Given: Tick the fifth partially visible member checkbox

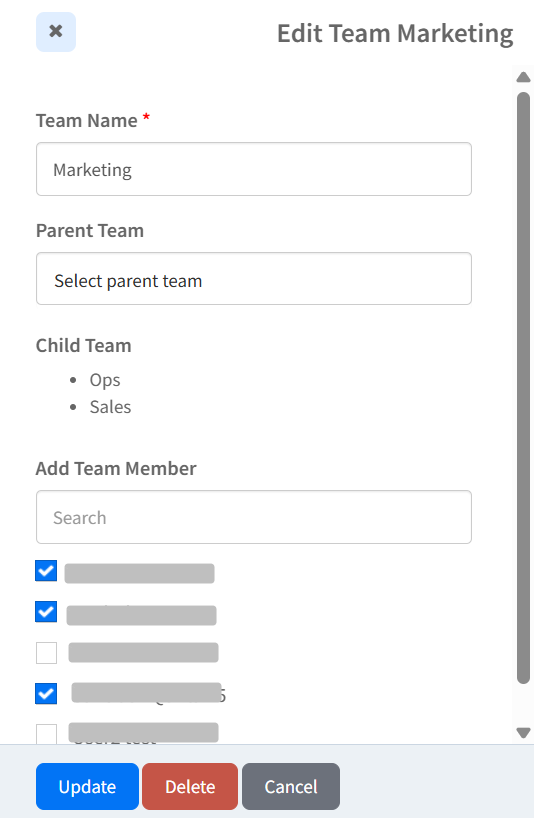Looking at the screenshot, I should click(46, 733).
